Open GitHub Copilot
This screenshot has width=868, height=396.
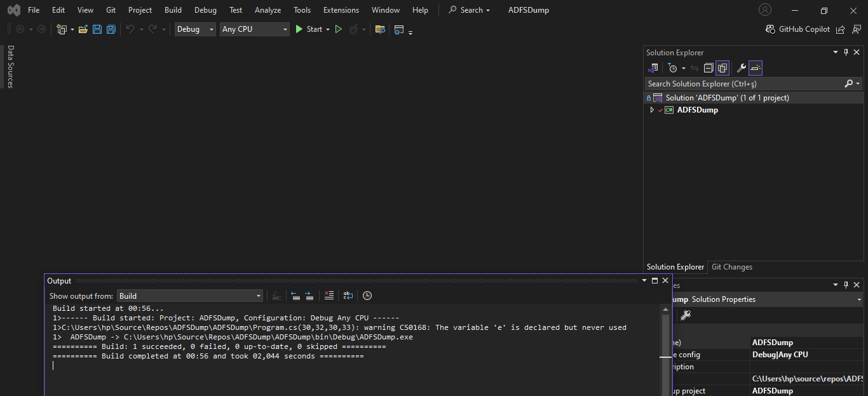click(x=798, y=29)
